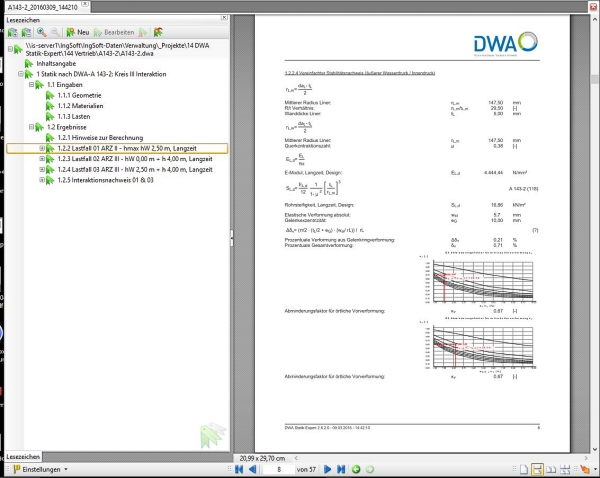Click the zoom in magnifier icon in bookmarks toolbar

point(41,32)
